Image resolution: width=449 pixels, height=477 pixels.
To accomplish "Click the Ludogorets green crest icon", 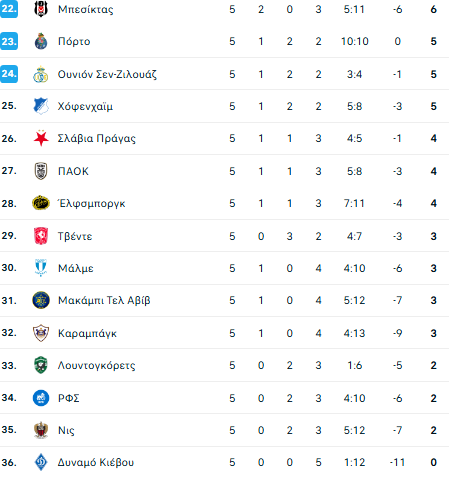I will point(41,365).
